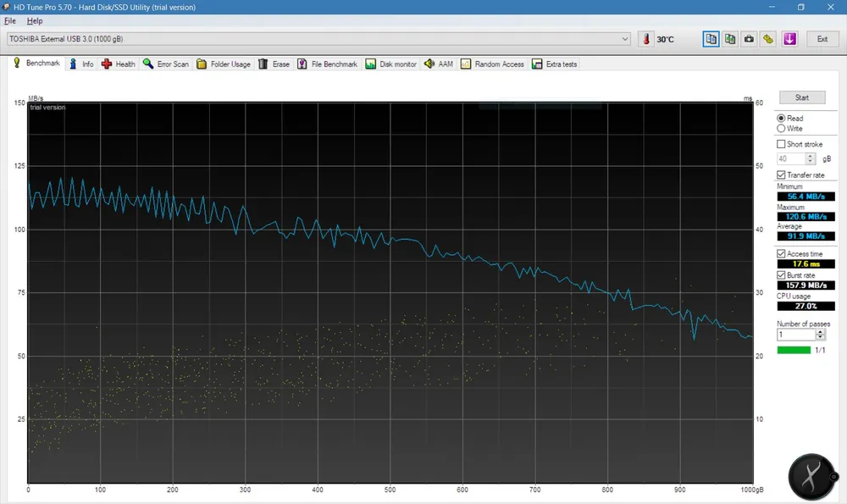The image size is (847, 504).
Task: Increase the Number of passes spinner
Action: tap(820, 332)
